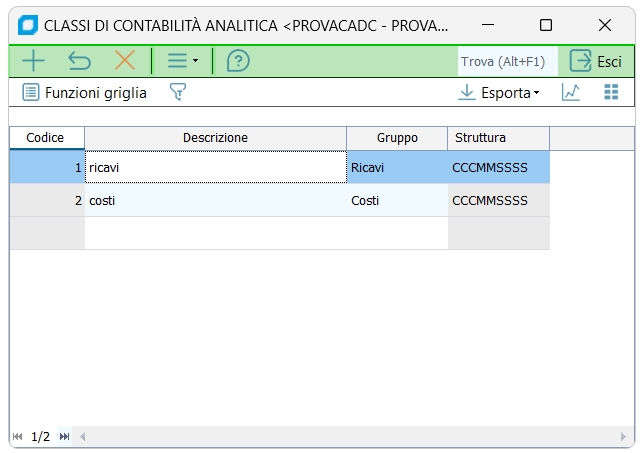The height and width of the screenshot is (453, 642).
Task: Select the Struttura column header
Action: 498,138
